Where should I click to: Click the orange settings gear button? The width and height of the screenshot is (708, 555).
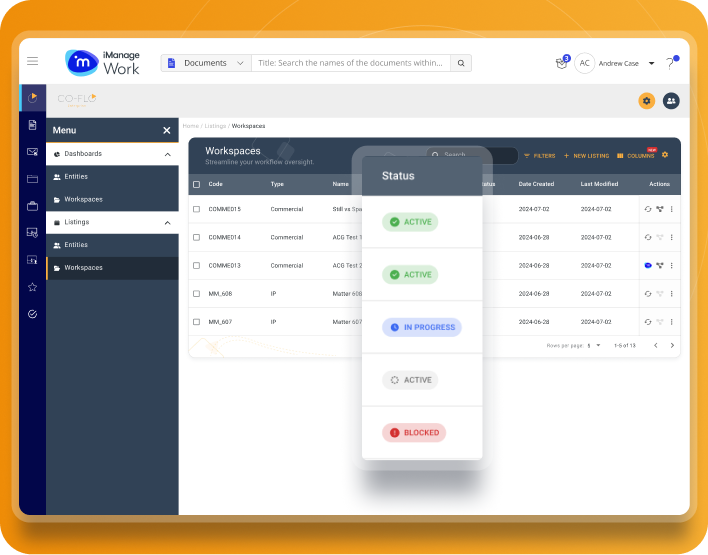tap(647, 100)
